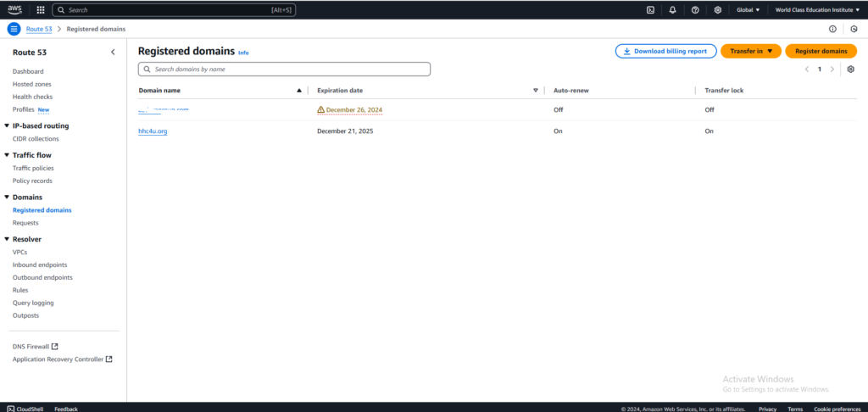Open Cookie preferences in footer
868x412 pixels.
(x=837, y=409)
